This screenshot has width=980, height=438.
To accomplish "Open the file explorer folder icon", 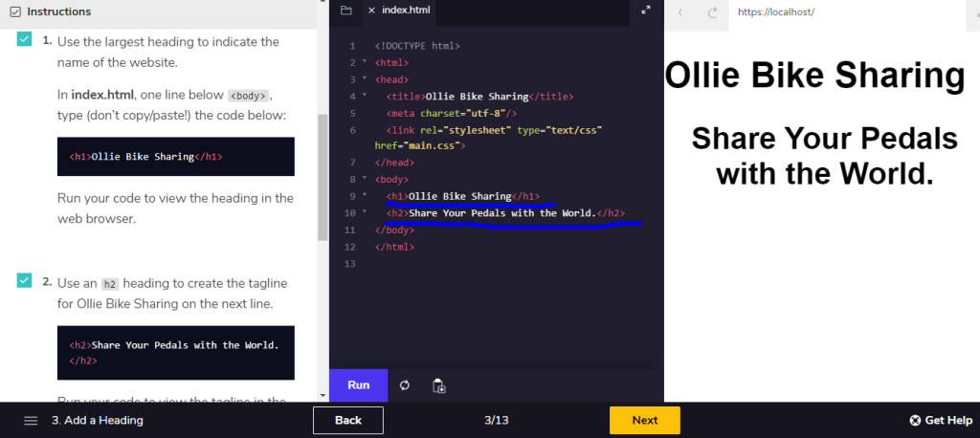I will 346,11.
